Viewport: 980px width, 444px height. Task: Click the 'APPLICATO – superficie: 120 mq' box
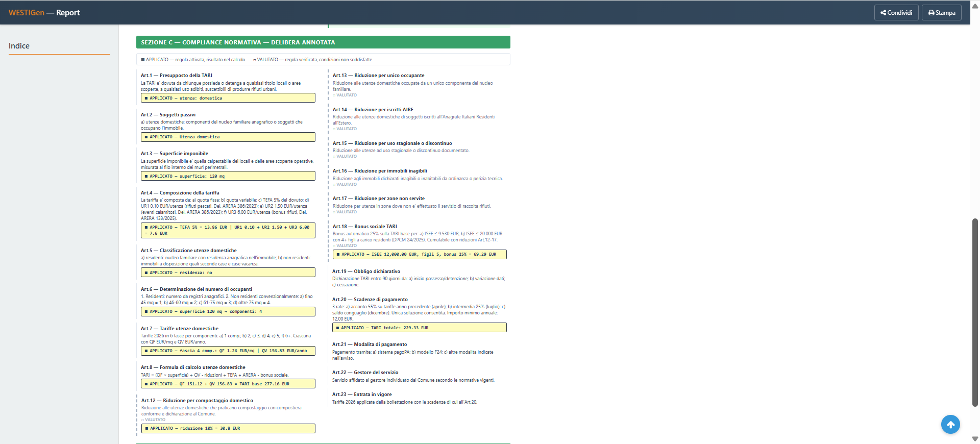228,176
